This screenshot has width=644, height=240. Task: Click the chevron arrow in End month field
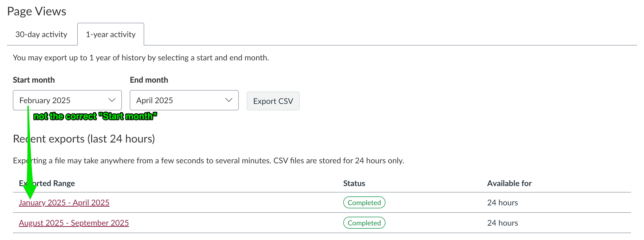229,100
